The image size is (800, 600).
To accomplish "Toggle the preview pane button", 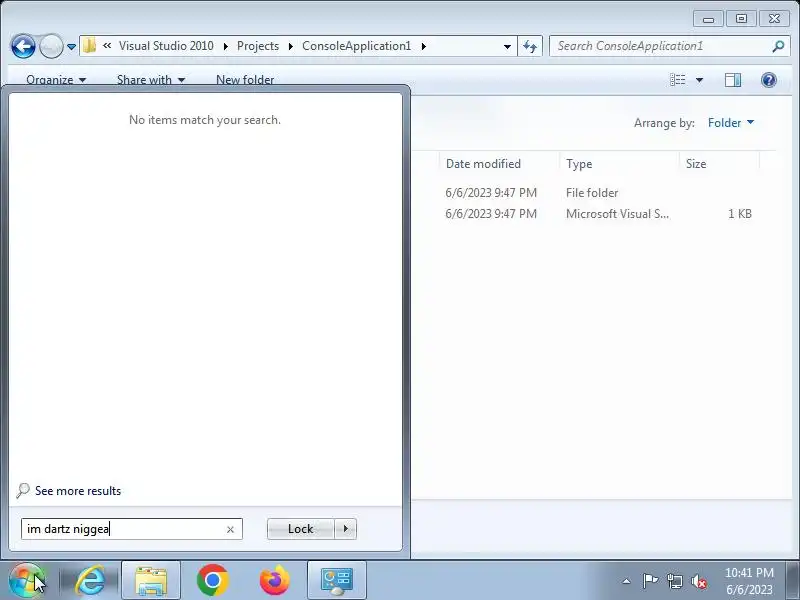I will [733, 80].
